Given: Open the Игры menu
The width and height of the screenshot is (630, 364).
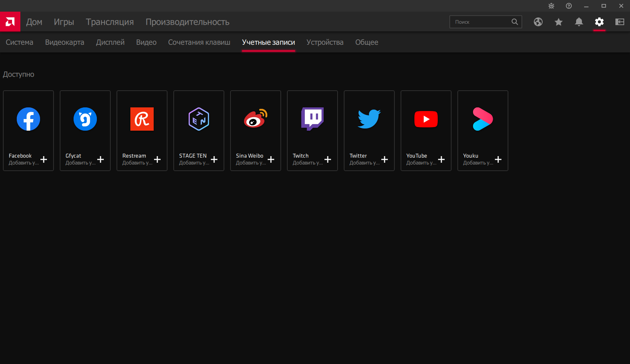Looking at the screenshot, I should point(64,22).
